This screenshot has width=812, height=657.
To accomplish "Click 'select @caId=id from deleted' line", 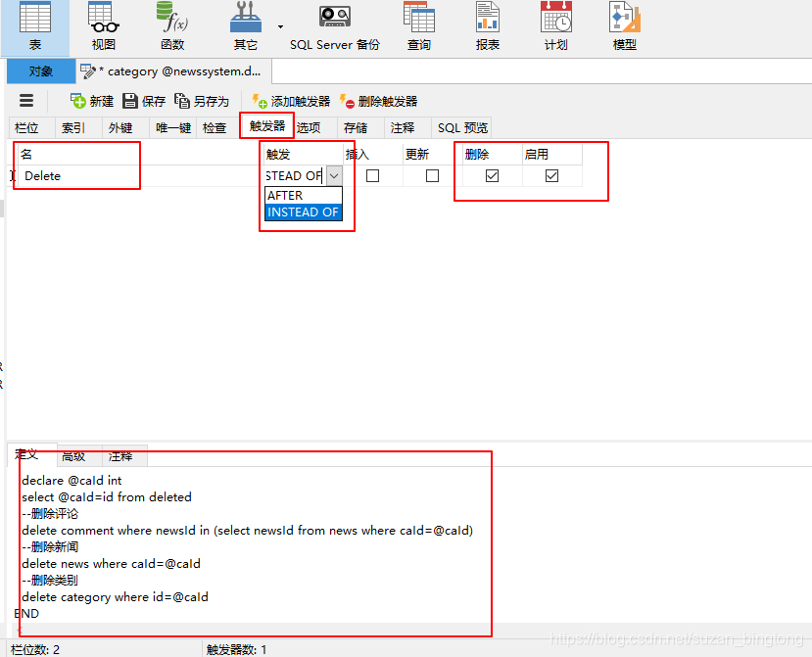I will pyautogui.click(x=107, y=497).
